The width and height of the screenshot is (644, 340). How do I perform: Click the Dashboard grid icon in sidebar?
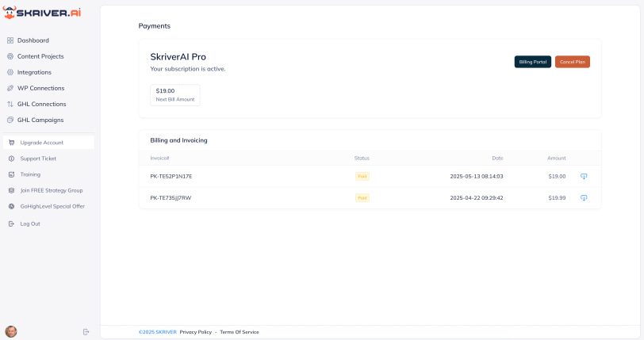tap(10, 40)
